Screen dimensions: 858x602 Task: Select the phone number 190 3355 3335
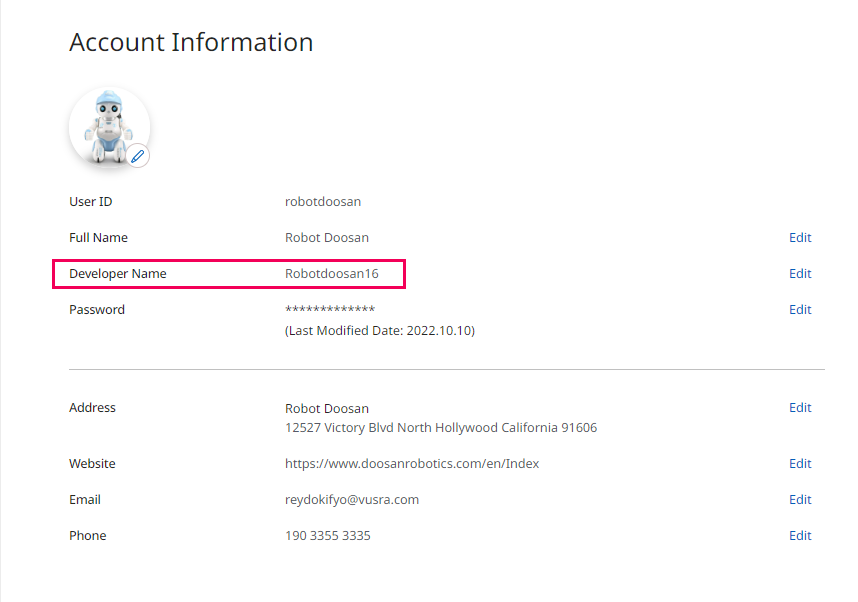coord(327,535)
